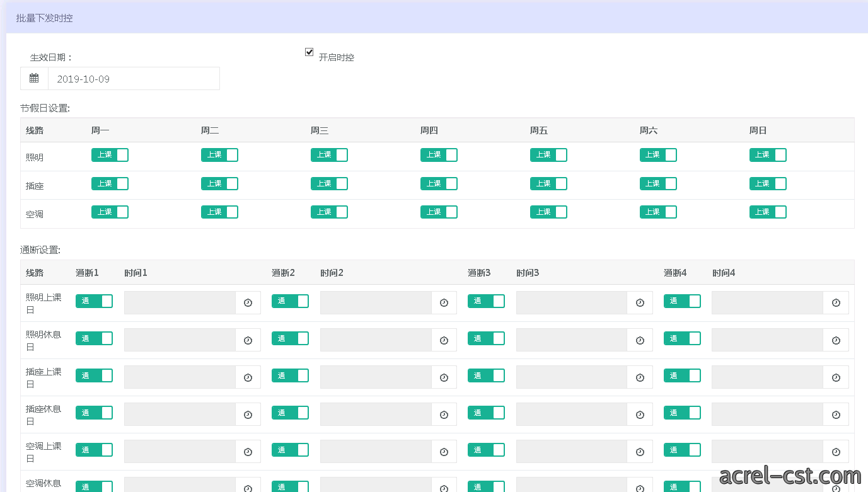Toggle 照明休息日 通断3 switch
Viewport: 868px width, 492px height.
pyautogui.click(x=486, y=338)
